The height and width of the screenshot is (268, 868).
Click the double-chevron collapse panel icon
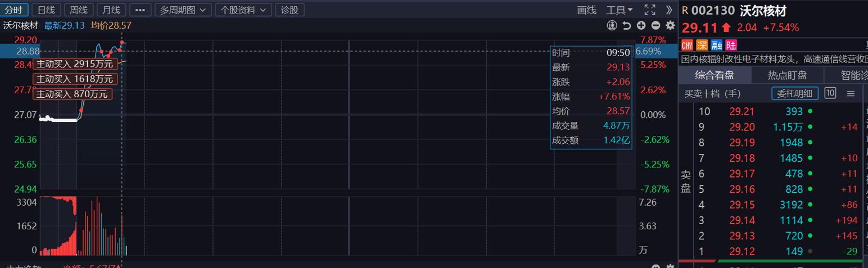point(668,10)
